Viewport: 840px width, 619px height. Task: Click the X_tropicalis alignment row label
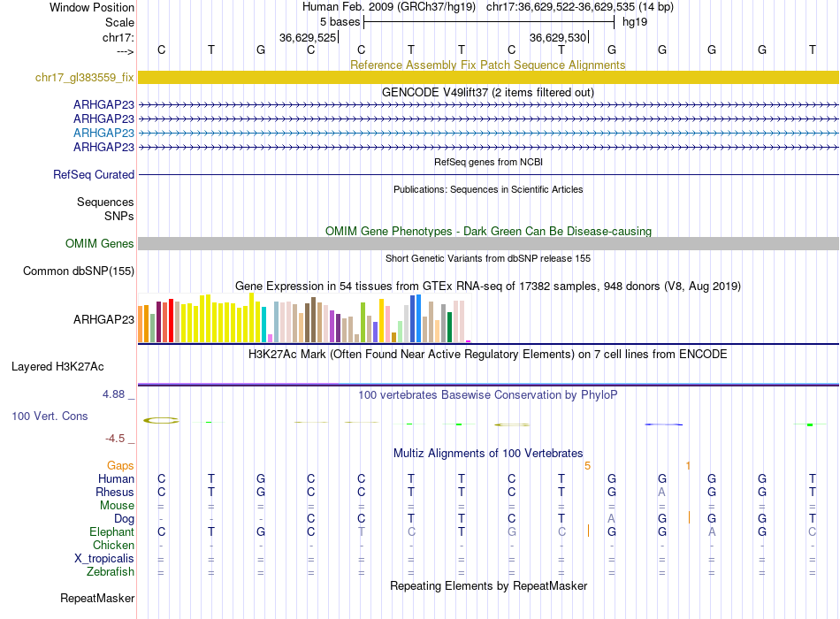click(104, 559)
